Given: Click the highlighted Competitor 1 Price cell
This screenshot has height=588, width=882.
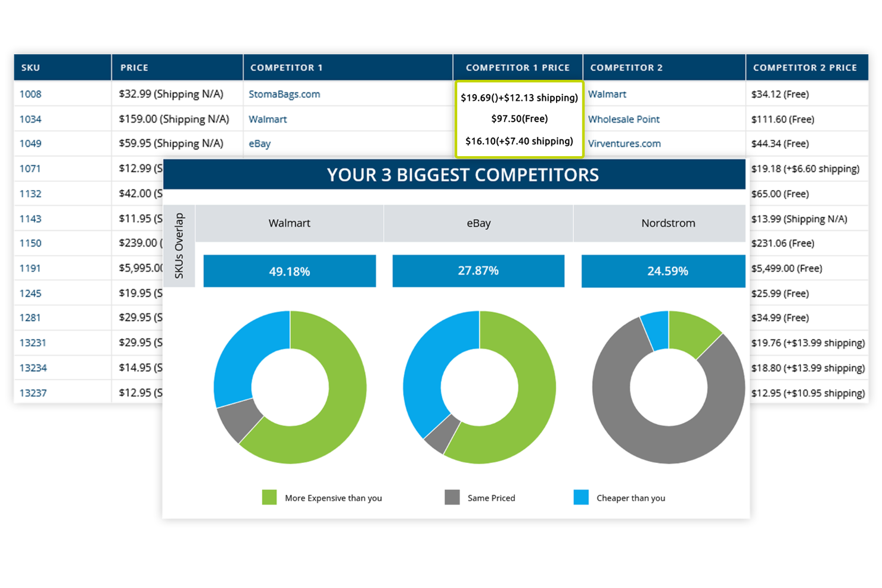Looking at the screenshot, I should (519, 119).
